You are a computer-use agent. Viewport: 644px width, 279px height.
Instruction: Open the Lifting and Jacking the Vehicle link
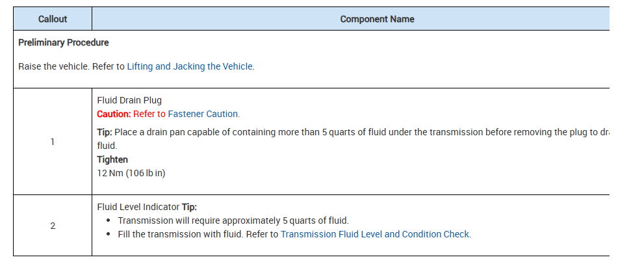click(x=190, y=66)
